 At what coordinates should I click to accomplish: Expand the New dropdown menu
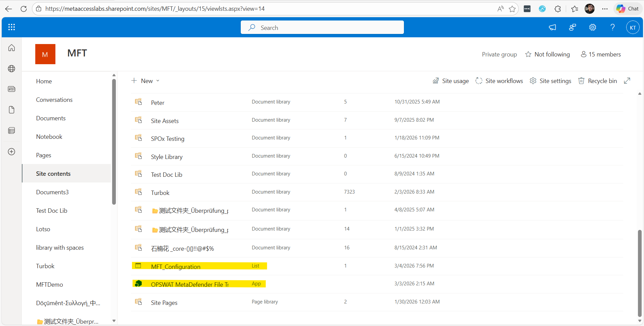pos(157,81)
